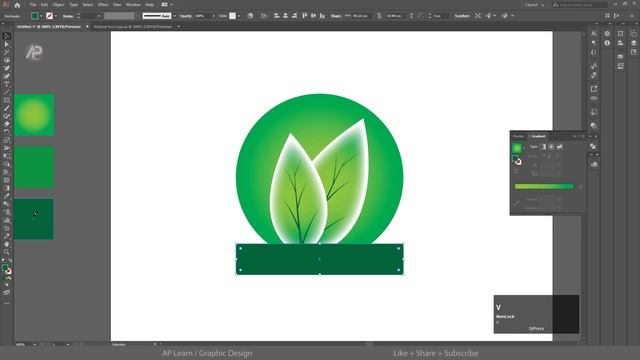Viewport: 640px width, 360px height.
Task: Open the Info panel icon in dock
Action: pyautogui.click(x=607, y=43)
